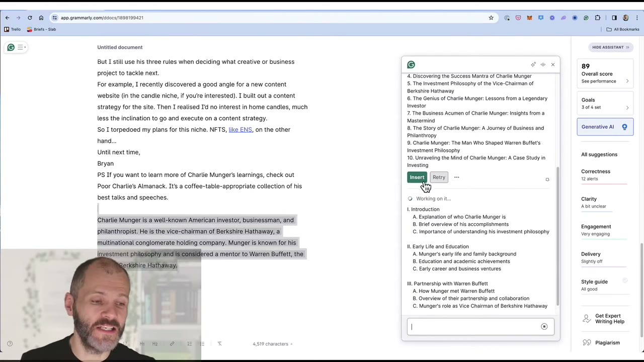The width and height of the screenshot is (644, 362).
Task: Insert the generated title list
Action: 417,177
